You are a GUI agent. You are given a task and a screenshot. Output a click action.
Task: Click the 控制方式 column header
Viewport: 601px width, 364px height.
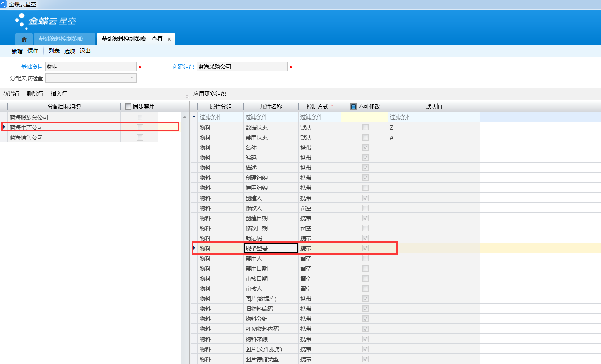320,107
